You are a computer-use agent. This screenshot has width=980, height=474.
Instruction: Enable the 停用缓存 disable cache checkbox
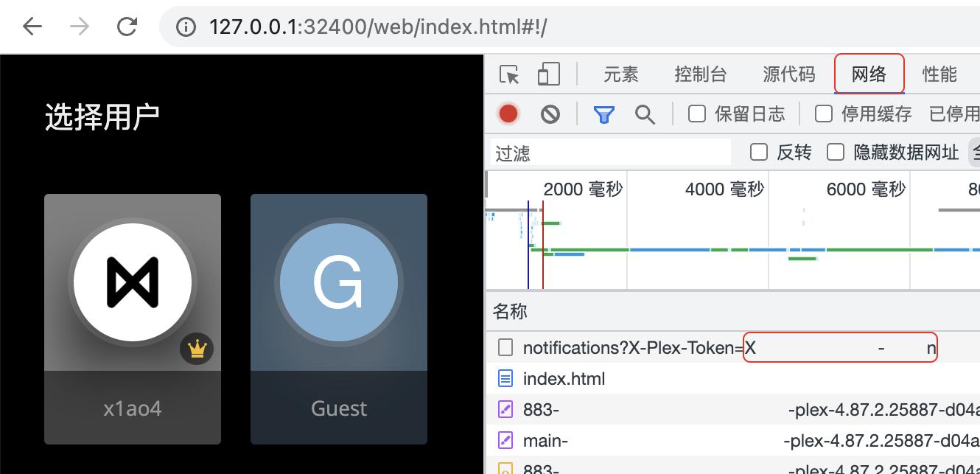(x=822, y=114)
